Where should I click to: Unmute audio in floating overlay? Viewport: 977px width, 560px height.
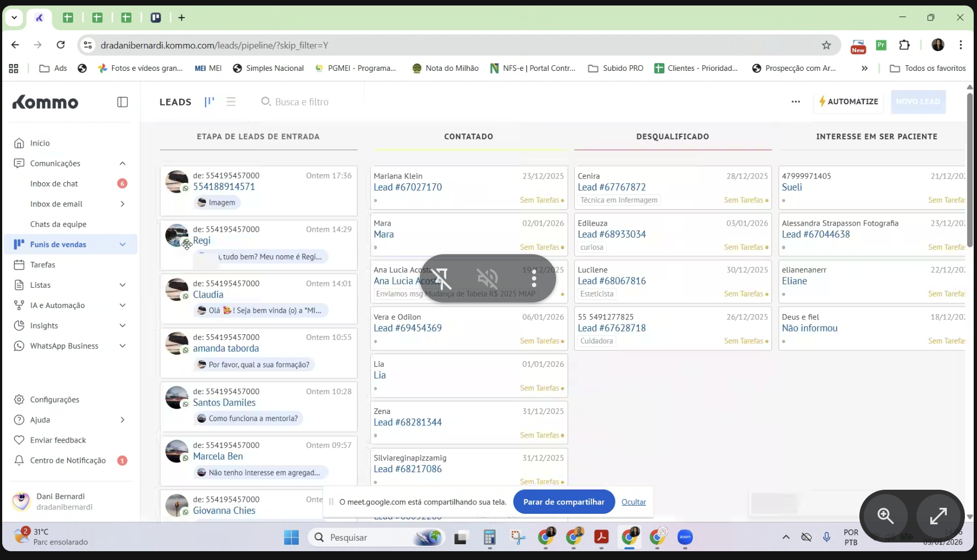pyautogui.click(x=487, y=278)
